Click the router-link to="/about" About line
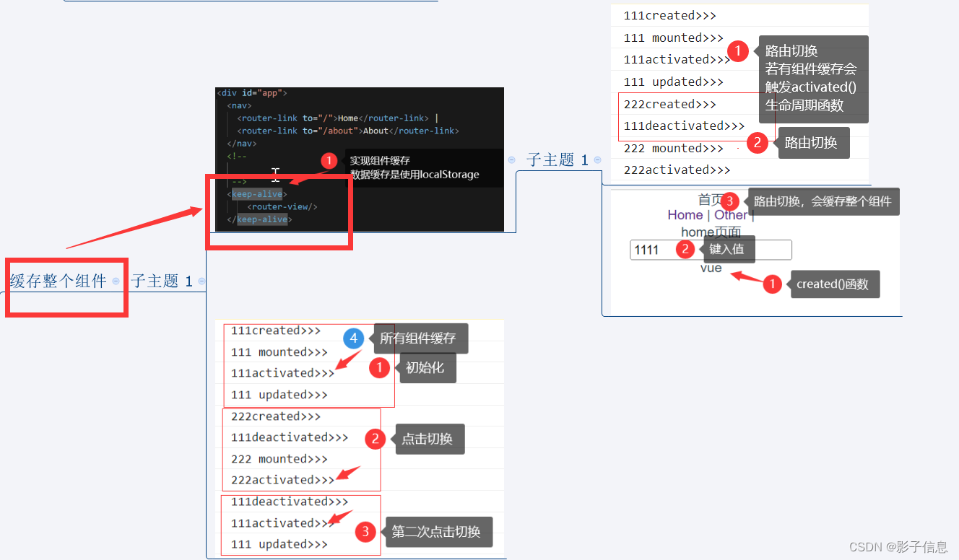Image resolution: width=959 pixels, height=560 pixels. pos(348,131)
